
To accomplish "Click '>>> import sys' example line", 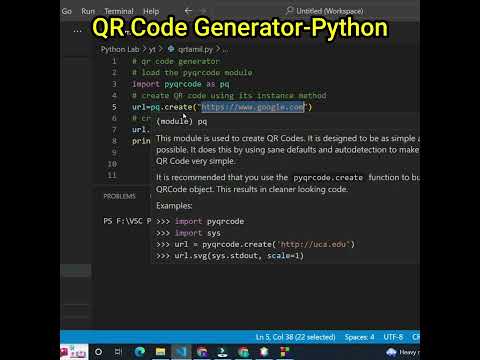I will click(x=188, y=233).
